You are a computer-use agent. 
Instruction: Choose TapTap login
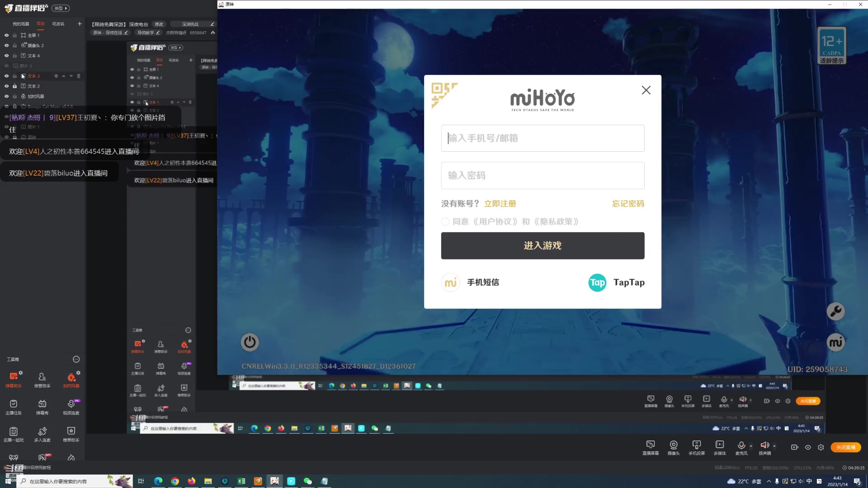tap(616, 282)
